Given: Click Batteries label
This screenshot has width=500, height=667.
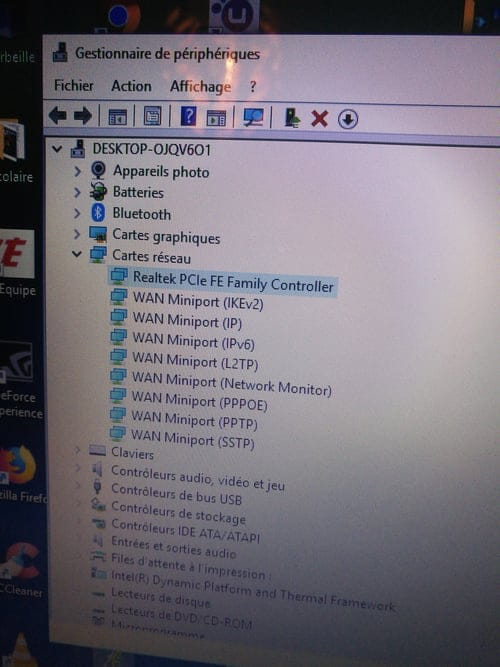Looking at the screenshot, I should point(138,192).
